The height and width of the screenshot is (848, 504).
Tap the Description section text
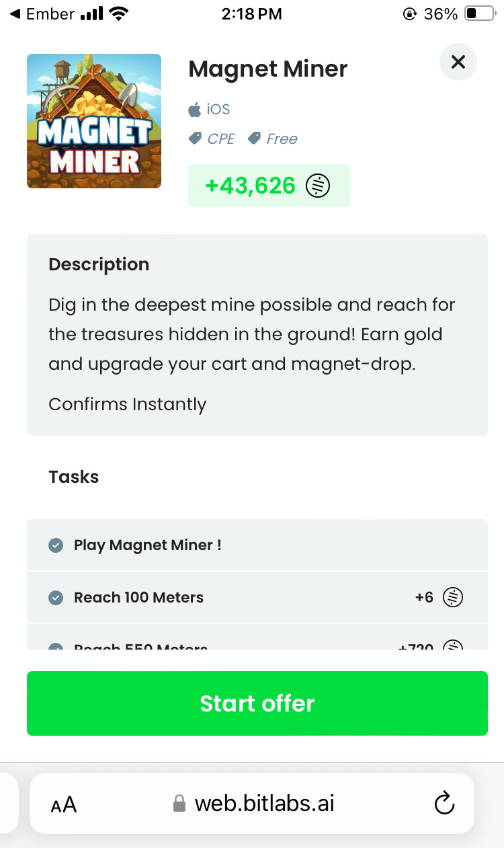click(x=252, y=334)
